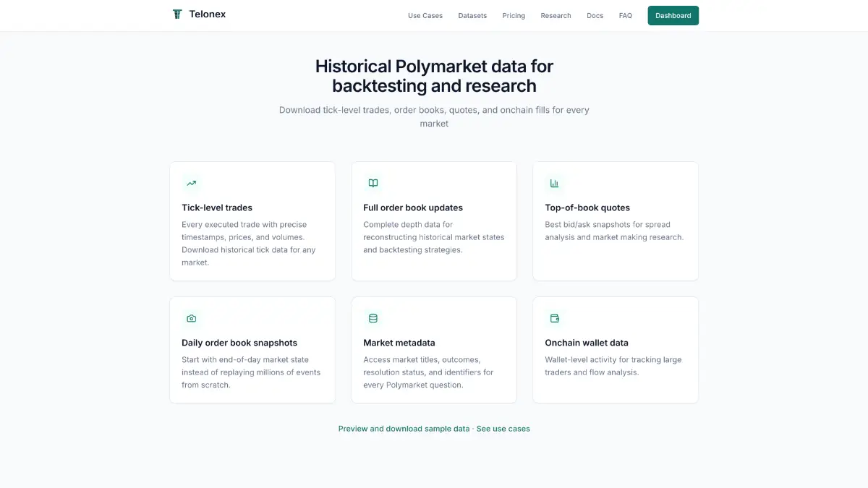Open the Use Cases menu item
The width and height of the screenshot is (868, 488).
click(425, 15)
